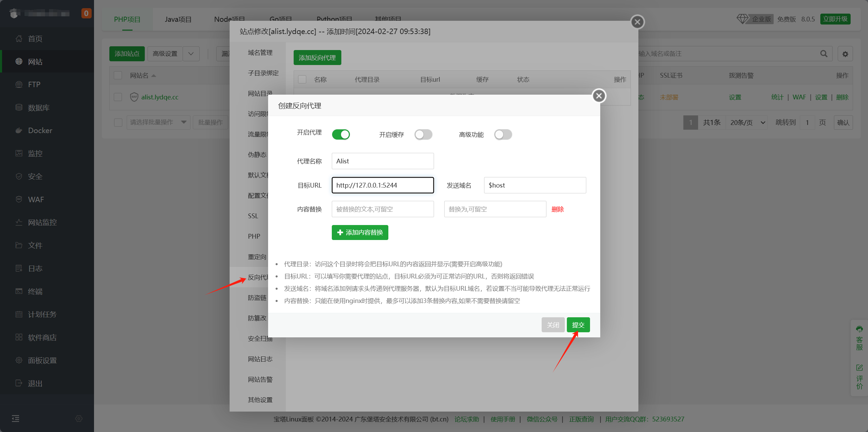Switch to the Java项目 tab
The width and height of the screenshot is (868, 432).
[178, 19]
